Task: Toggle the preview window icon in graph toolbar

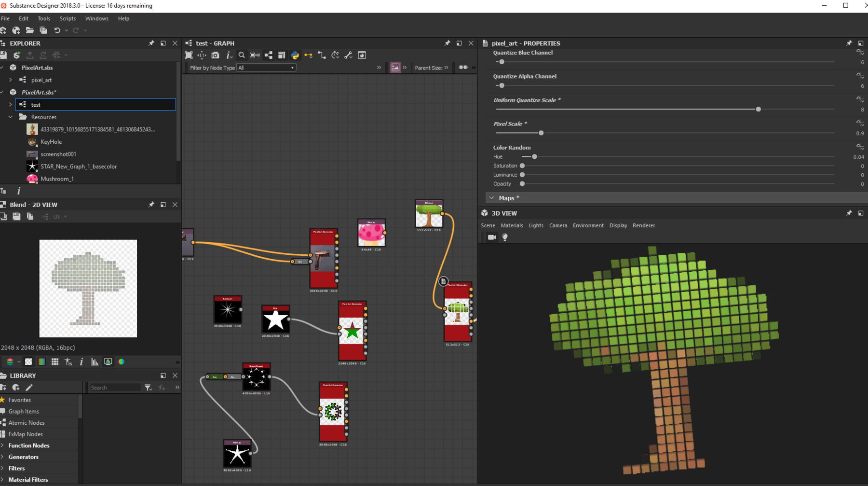Action: (x=362, y=55)
